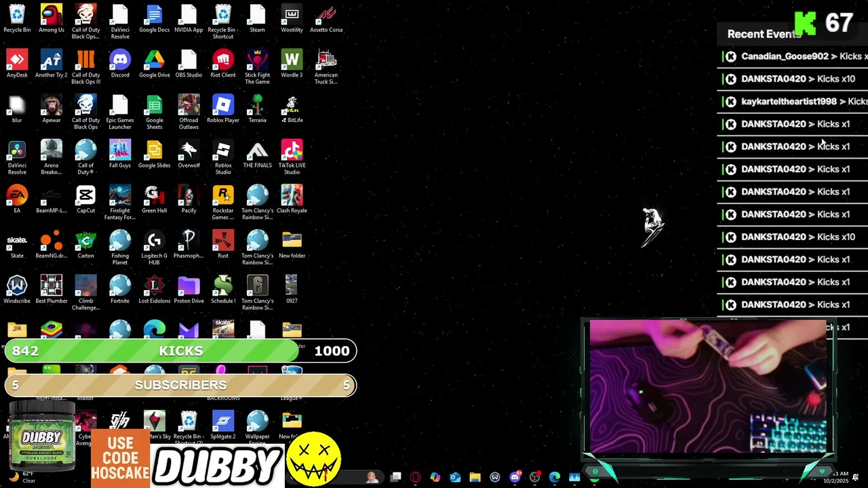This screenshot has height=488, width=868.
Task: Open the Schedule I game icon
Action: click(x=223, y=290)
